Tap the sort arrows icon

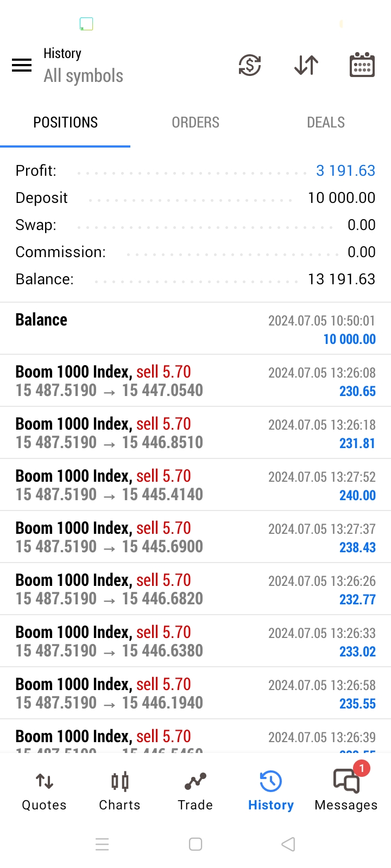[306, 66]
